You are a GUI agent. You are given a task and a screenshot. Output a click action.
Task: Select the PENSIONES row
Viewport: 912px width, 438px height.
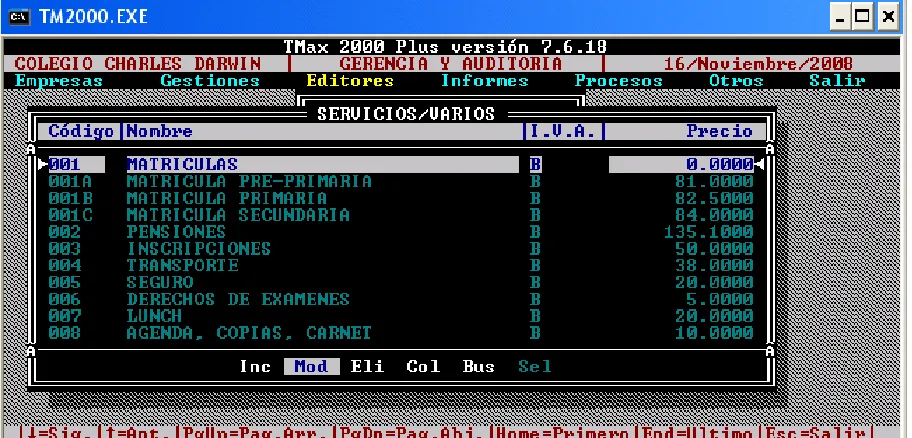click(401, 232)
